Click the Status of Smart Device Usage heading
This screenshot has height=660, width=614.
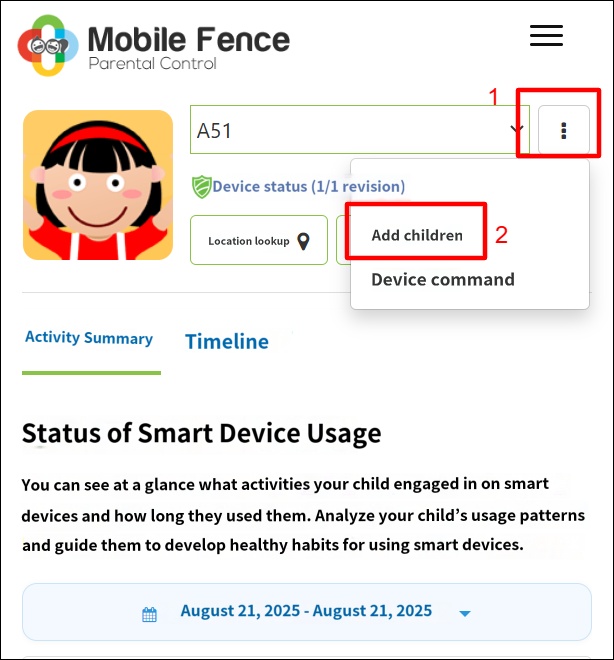pyautogui.click(x=202, y=433)
